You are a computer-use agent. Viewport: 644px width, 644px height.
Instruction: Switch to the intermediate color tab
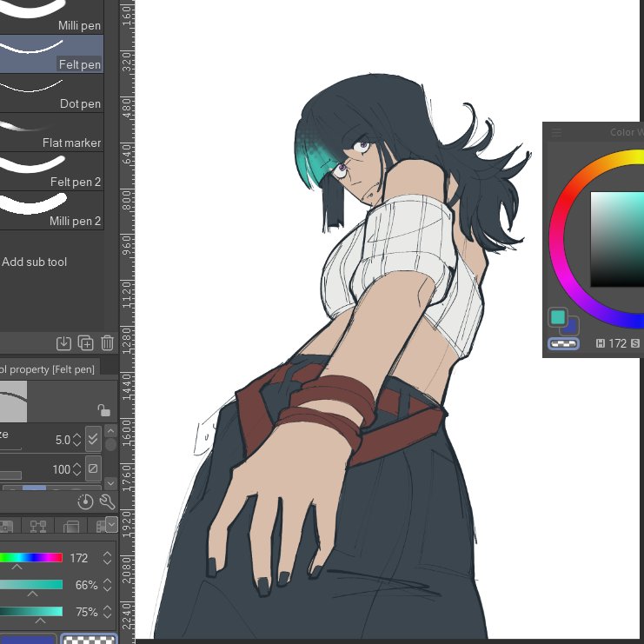[37, 526]
